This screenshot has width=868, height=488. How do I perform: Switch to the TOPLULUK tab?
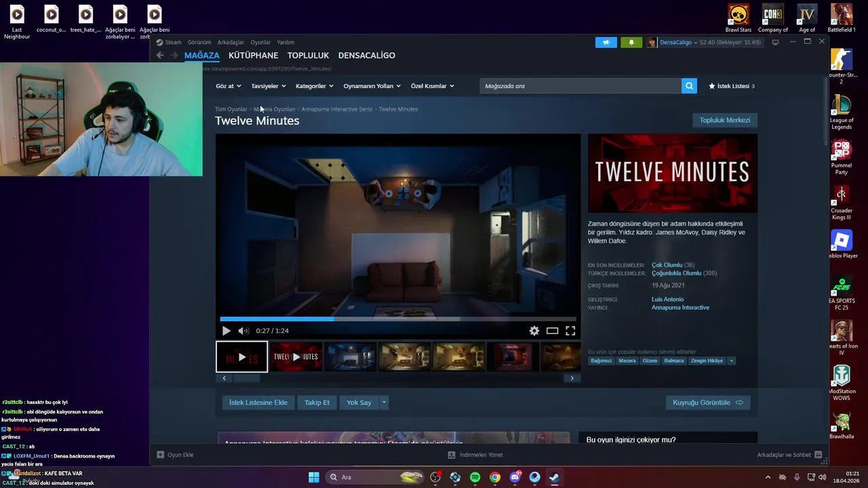308,56
